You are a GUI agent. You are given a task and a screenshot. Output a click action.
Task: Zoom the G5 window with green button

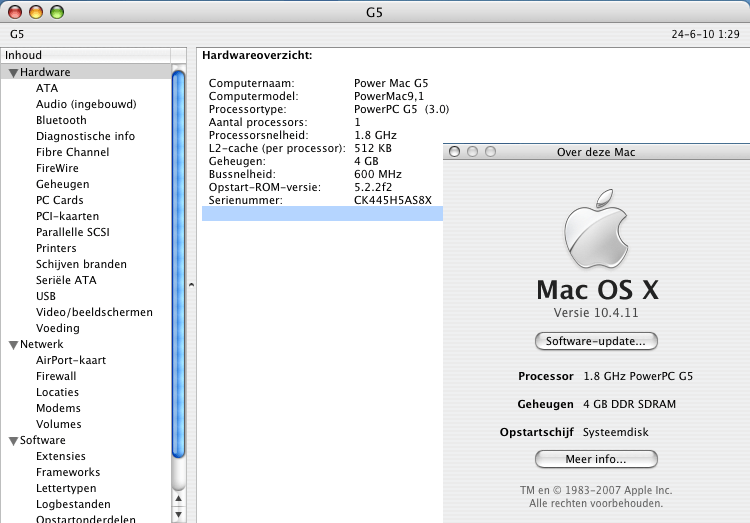pyautogui.click(x=57, y=11)
